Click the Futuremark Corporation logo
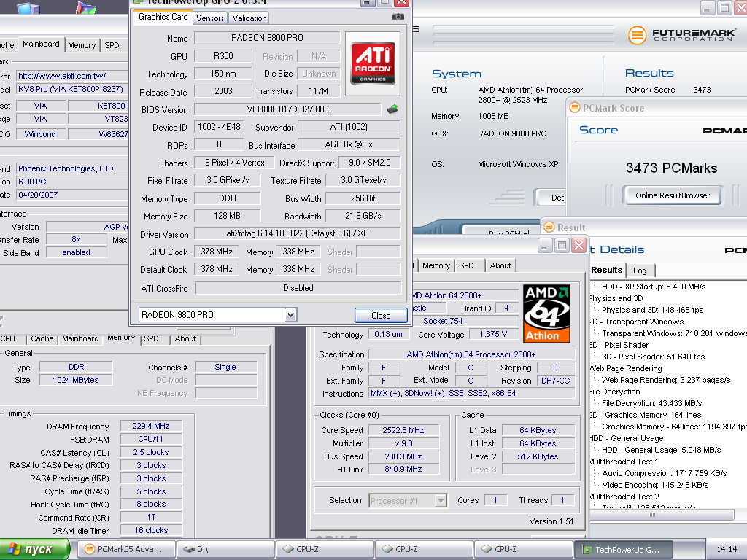The image size is (747, 560). pos(682,35)
